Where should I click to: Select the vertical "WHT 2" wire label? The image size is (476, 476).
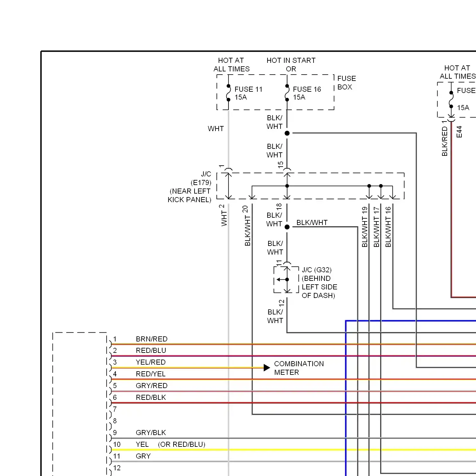(x=224, y=215)
